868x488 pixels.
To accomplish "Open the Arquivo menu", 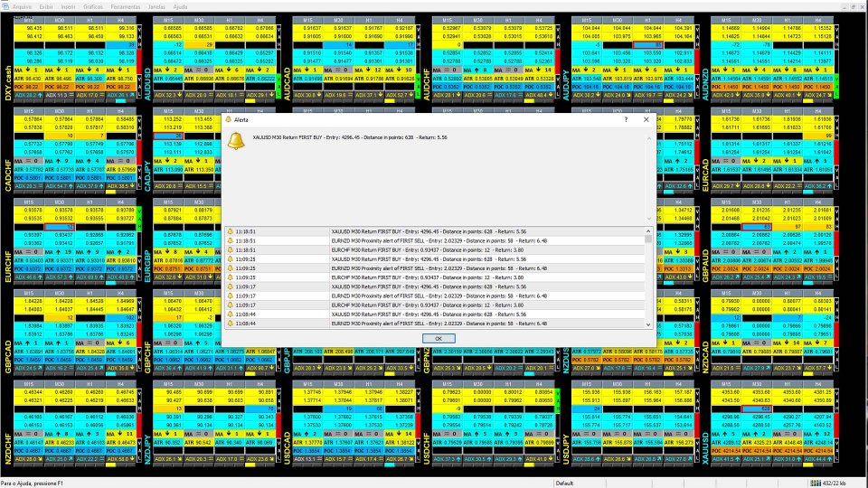I will (x=22, y=6).
